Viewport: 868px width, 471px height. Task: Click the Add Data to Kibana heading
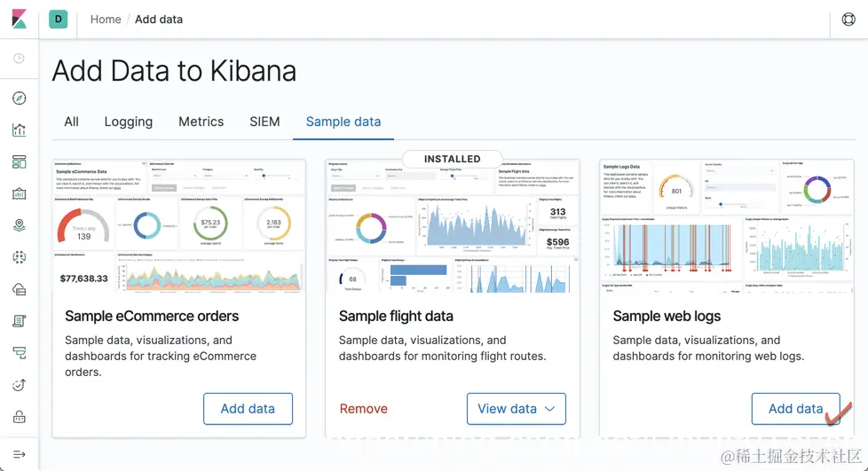tap(174, 71)
